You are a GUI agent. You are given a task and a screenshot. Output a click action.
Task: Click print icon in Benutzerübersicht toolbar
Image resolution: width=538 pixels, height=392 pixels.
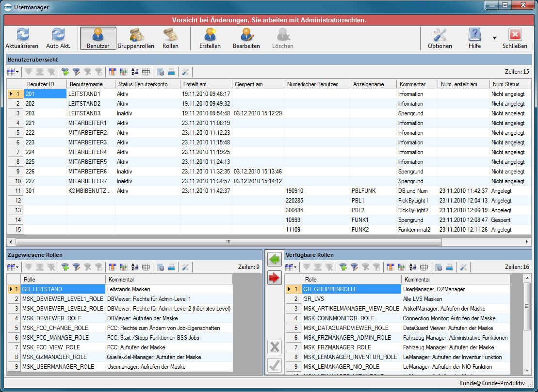point(171,72)
